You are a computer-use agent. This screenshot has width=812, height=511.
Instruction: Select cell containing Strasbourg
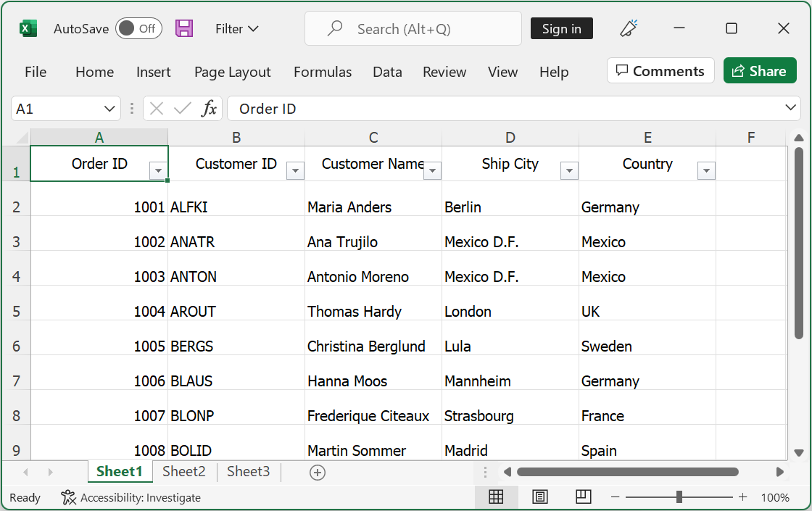(x=510, y=407)
